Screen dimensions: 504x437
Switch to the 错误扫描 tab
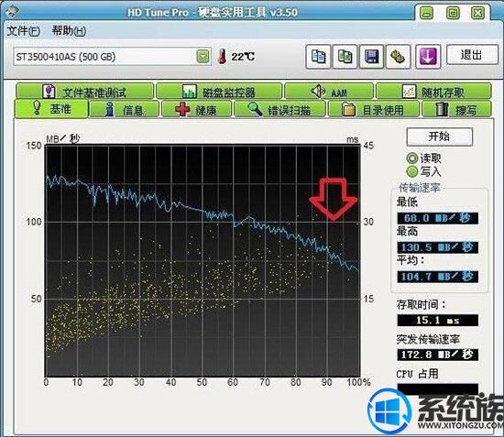tap(280, 110)
